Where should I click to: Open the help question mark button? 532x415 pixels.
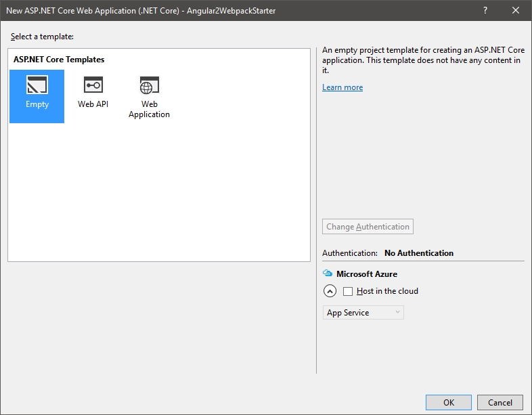pos(485,11)
